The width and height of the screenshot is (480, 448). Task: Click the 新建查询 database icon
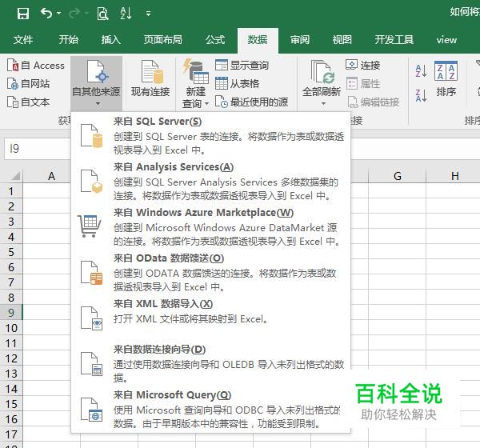point(196,71)
